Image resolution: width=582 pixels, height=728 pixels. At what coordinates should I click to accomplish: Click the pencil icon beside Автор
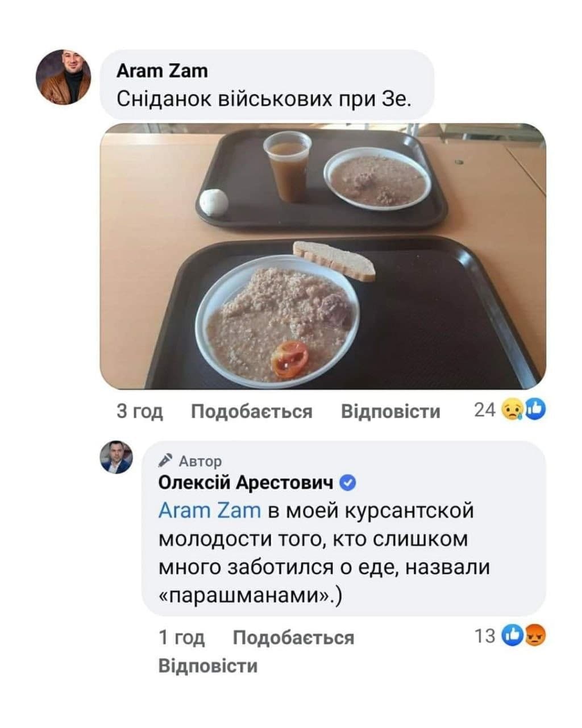(x=165, y=460)
